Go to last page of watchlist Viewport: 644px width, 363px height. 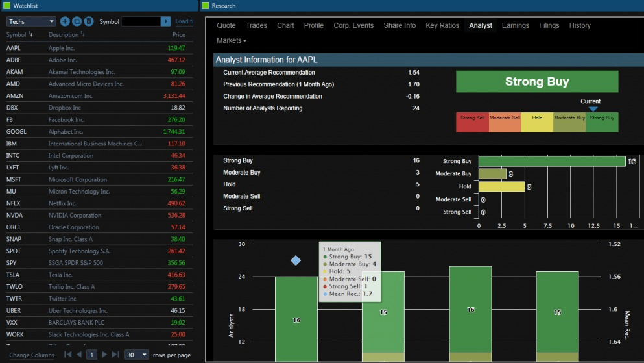pos(115,355)
